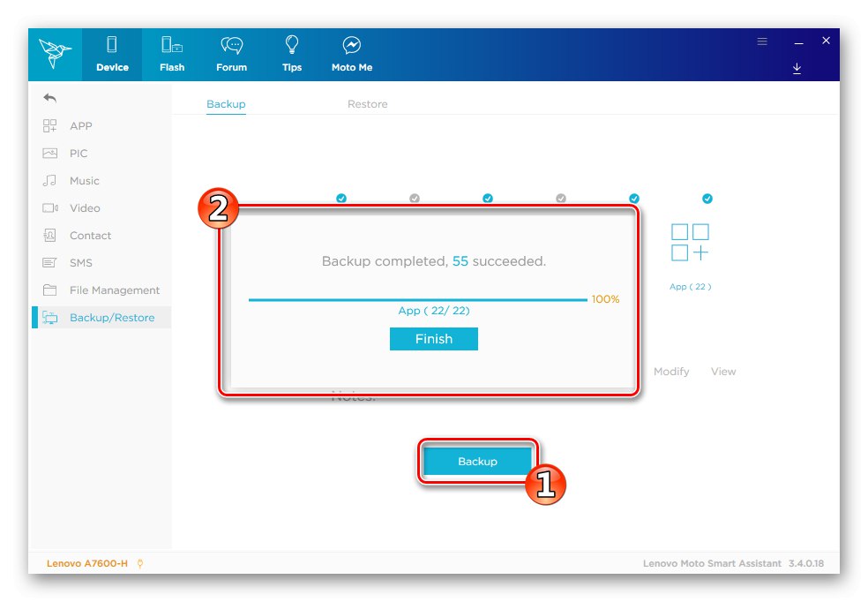Click the App grid icon in backup items

tap(690, 242)
